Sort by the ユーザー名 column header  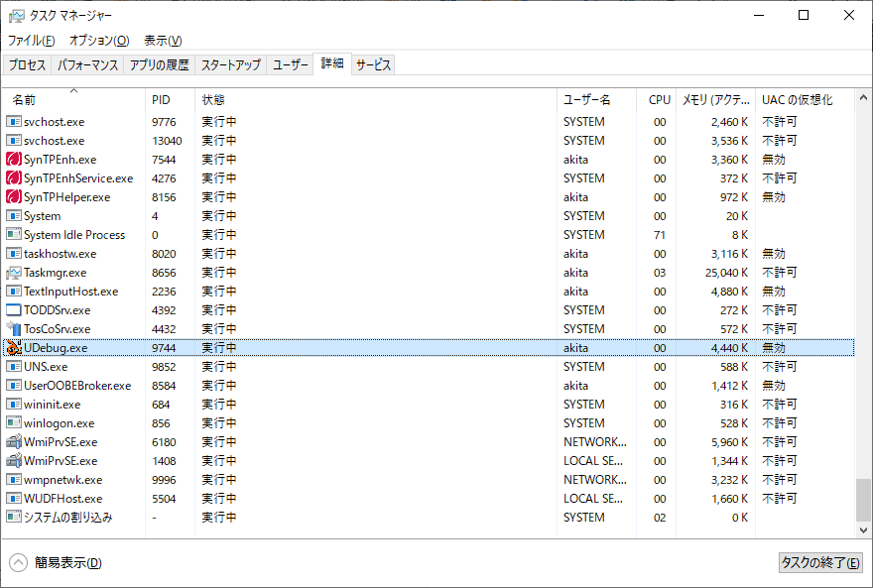point(596,99)
